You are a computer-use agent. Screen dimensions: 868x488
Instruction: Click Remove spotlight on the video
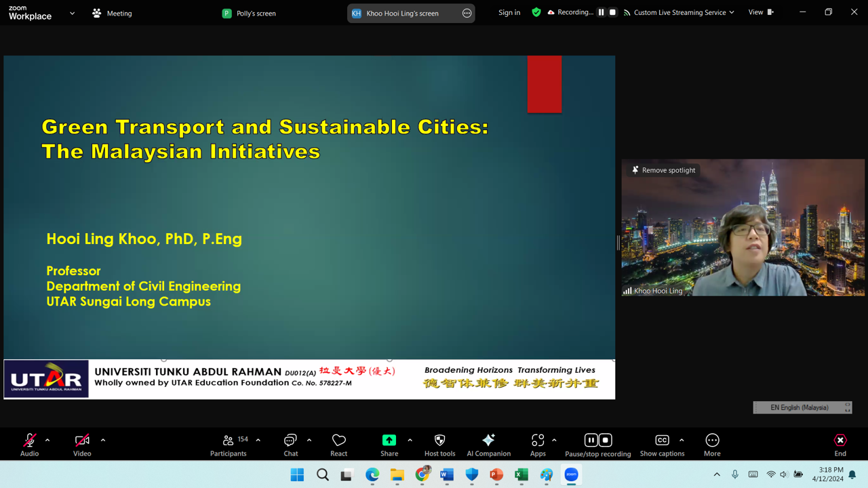coord(663,170)
